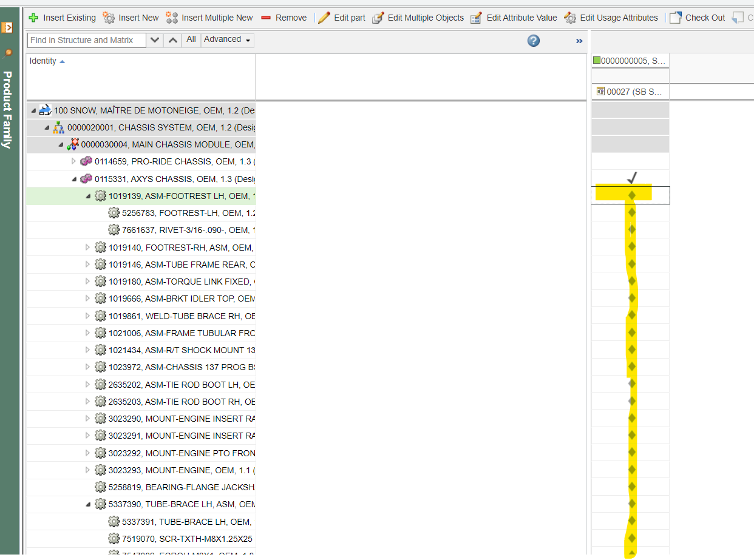Click the Check Out button

coord(697,18)
